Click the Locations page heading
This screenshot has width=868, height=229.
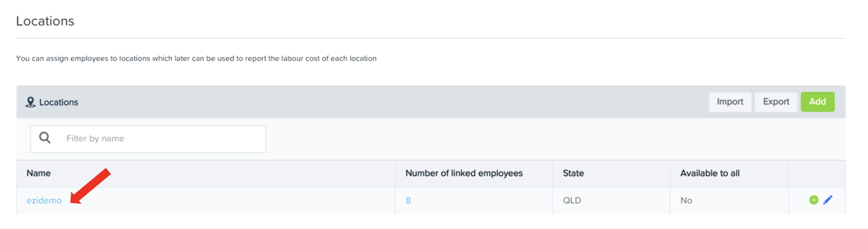45,21
